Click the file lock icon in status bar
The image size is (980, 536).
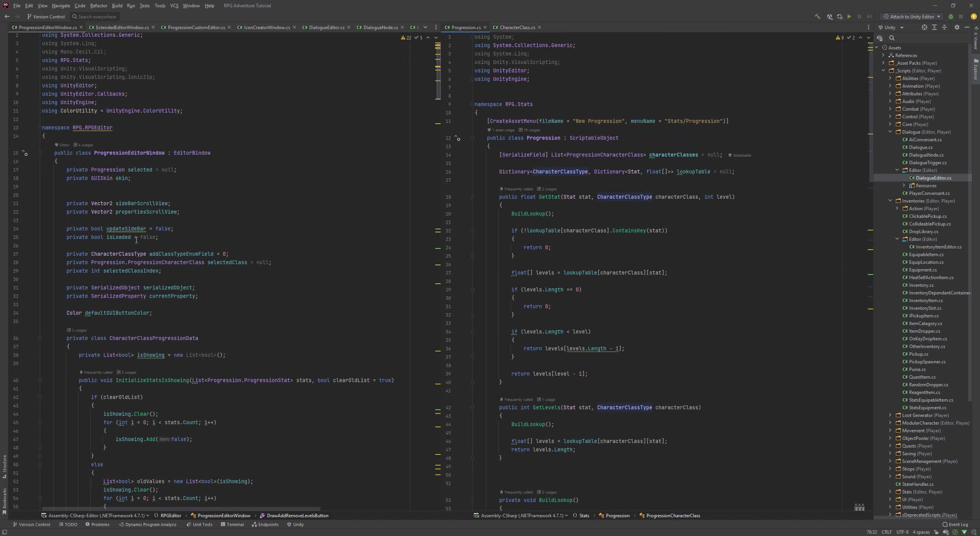(x=936, y=532)
